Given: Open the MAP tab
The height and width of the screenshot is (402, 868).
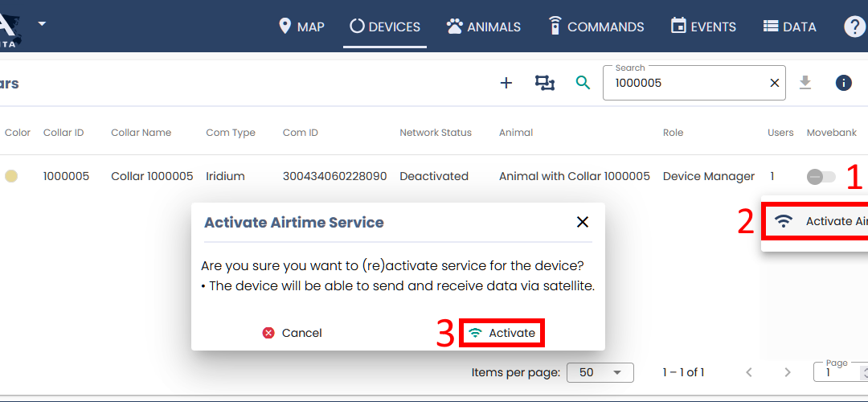Looking at the screenshot, I should coord(301,27).
